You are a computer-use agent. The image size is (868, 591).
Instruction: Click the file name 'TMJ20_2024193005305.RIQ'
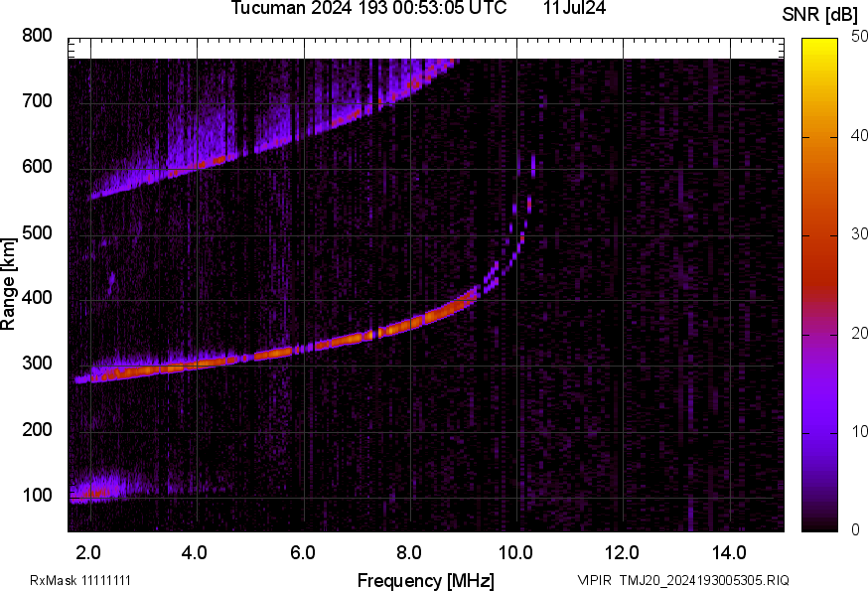(x=704, y=580)
